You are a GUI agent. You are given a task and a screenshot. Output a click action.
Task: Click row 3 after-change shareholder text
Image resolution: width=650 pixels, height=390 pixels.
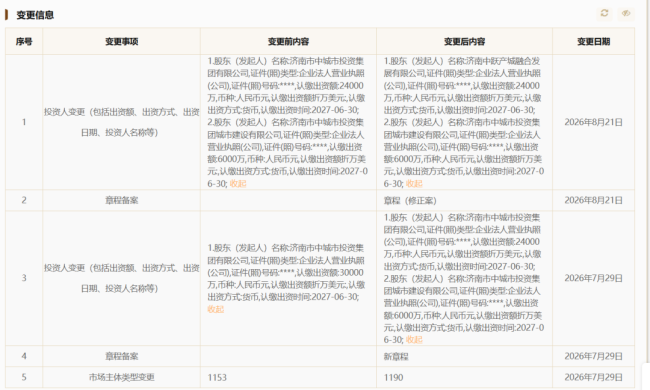click(x=463, y=278)
